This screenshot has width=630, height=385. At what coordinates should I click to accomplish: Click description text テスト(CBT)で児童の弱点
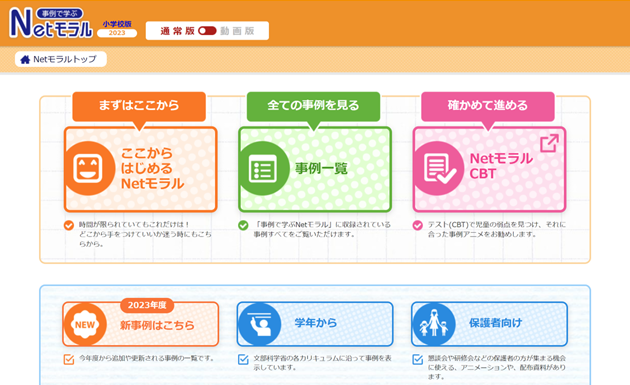click(x=497, y=229)
